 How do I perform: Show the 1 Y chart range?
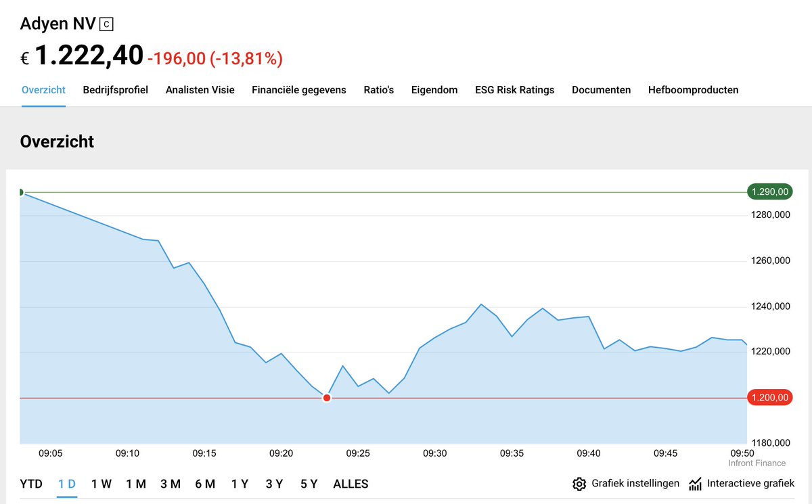(x=240, y=484)
